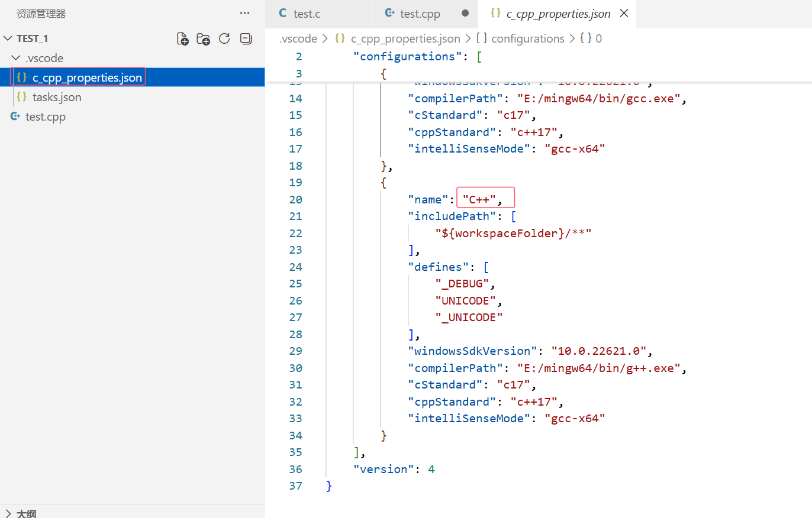Open test.cpp in explorer tree
Screen dimensions: 812x518
pos(133,116)
